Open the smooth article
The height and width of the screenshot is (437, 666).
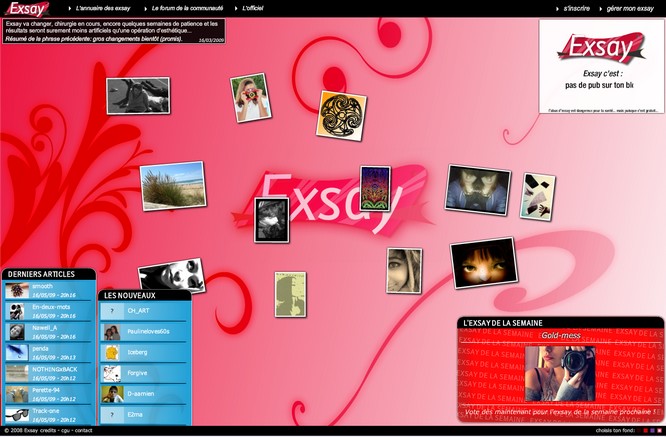coord(48,290)
